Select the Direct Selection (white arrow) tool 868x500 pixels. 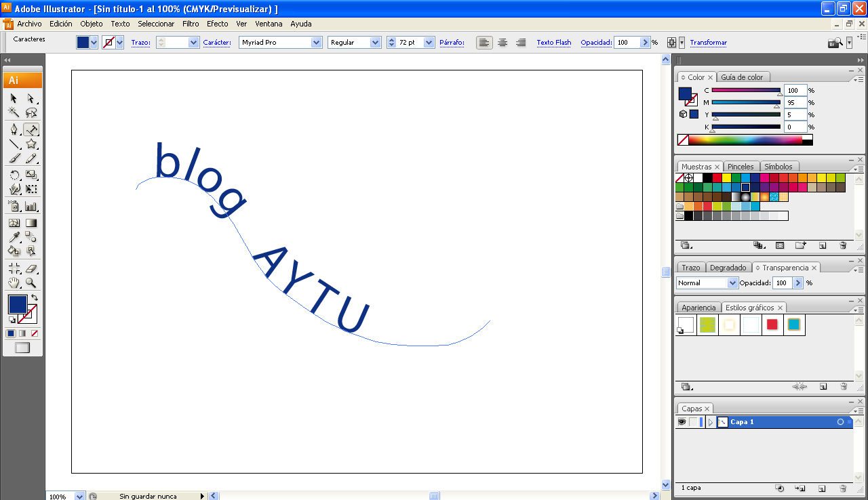pos(31,99)
